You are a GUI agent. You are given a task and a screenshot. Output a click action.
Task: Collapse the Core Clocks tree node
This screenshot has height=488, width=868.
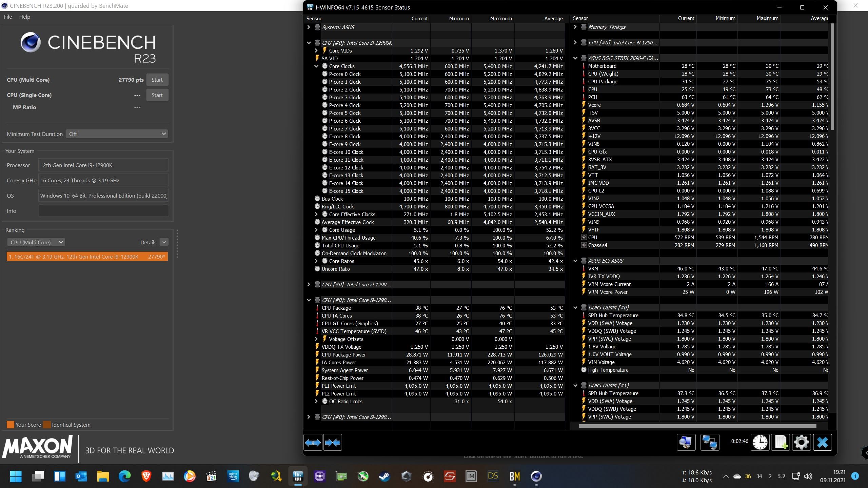(316, 66)
